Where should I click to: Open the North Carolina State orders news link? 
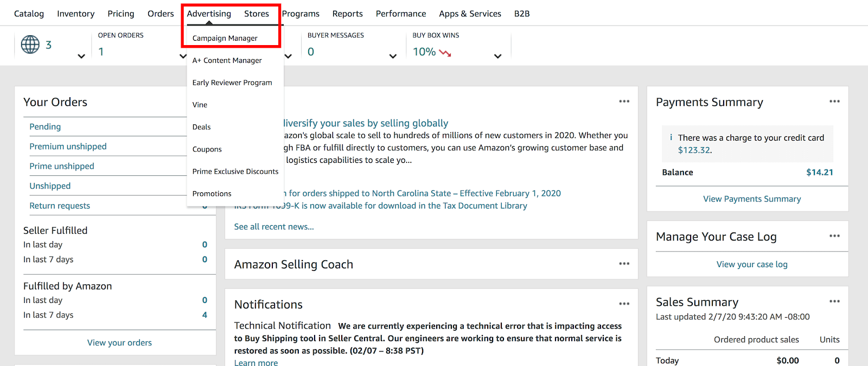tap(422, 193)
